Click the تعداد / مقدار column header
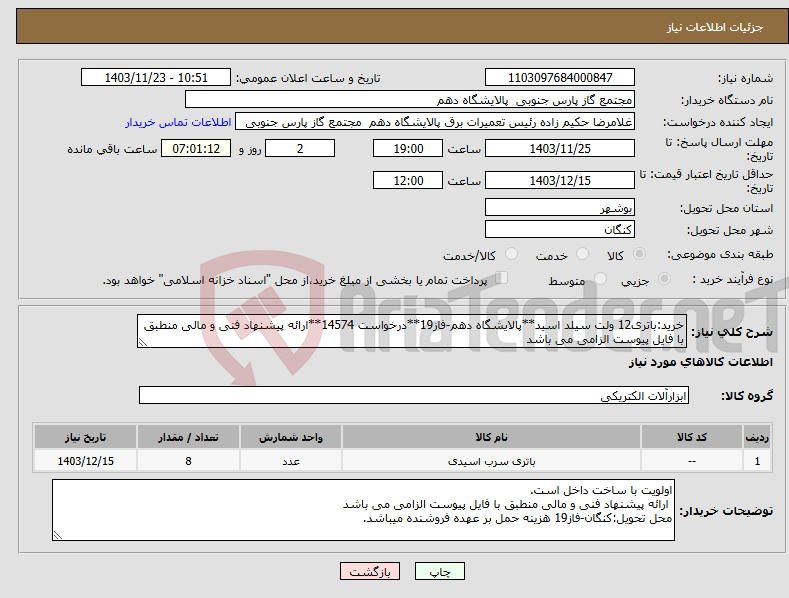 point(188,437)
